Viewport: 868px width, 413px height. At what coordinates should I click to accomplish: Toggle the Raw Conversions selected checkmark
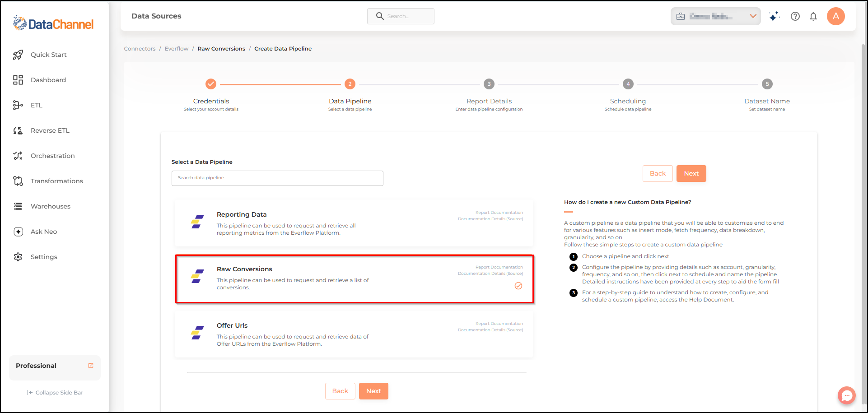[x=518, y=286]
